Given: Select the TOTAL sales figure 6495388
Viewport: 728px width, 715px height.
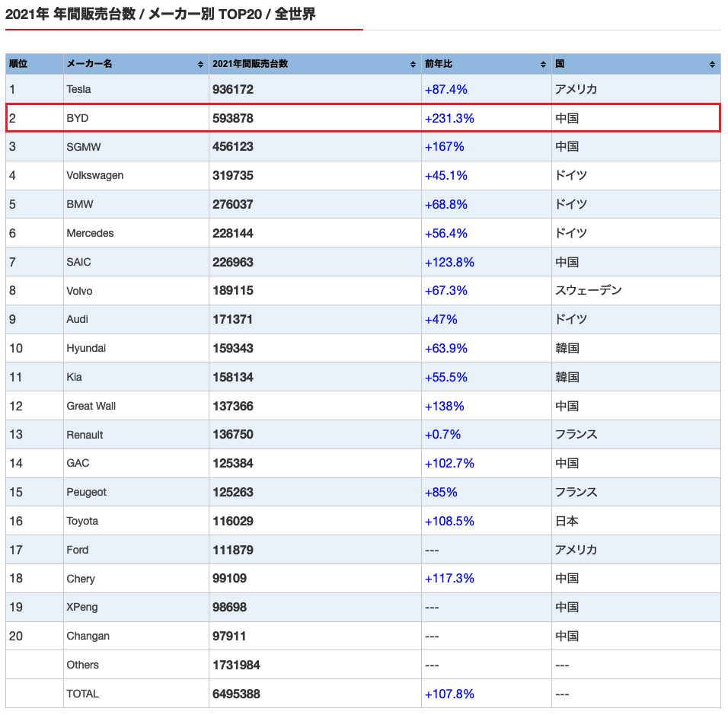Looking at the screenshot, I should pos(236,694).
